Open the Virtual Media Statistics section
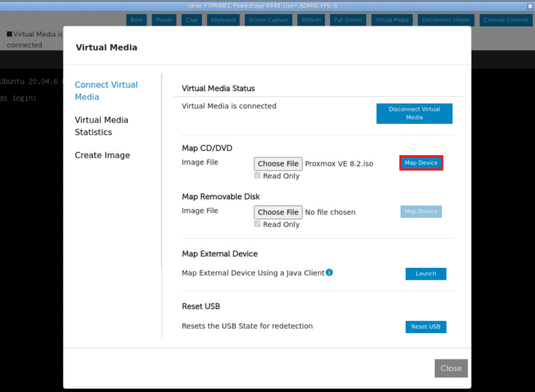 pos(101,126)
